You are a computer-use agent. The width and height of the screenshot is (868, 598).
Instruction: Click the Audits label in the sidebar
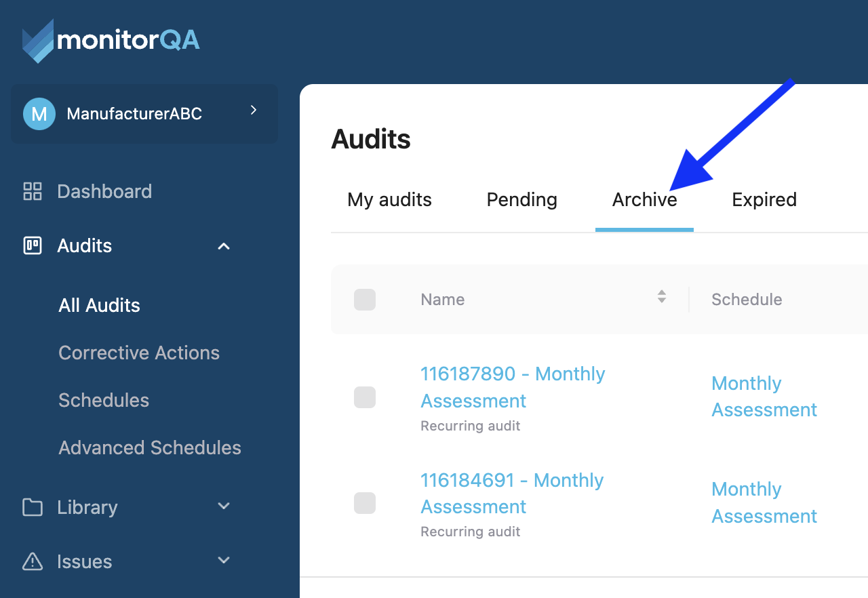(x=85, y=245)
